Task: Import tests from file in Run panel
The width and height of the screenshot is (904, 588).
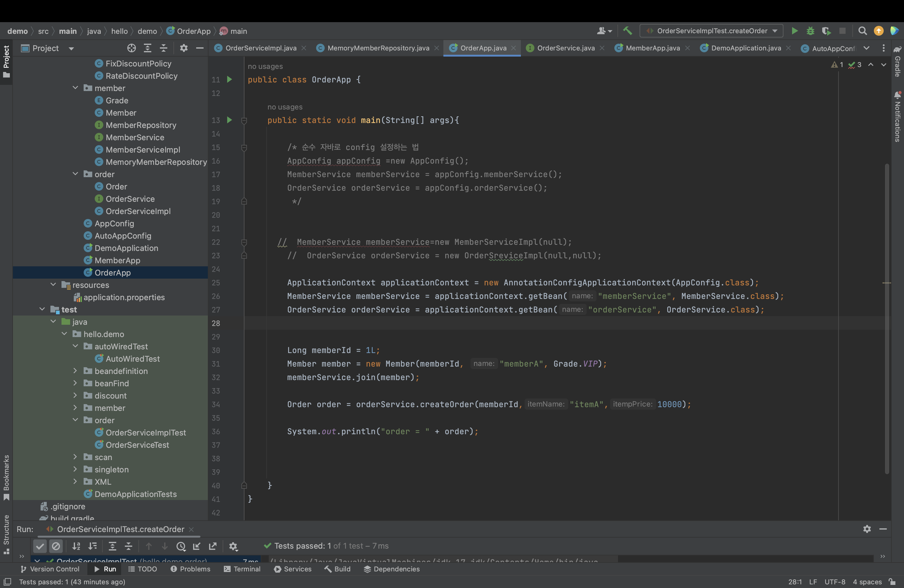Action: pos(197,546)
